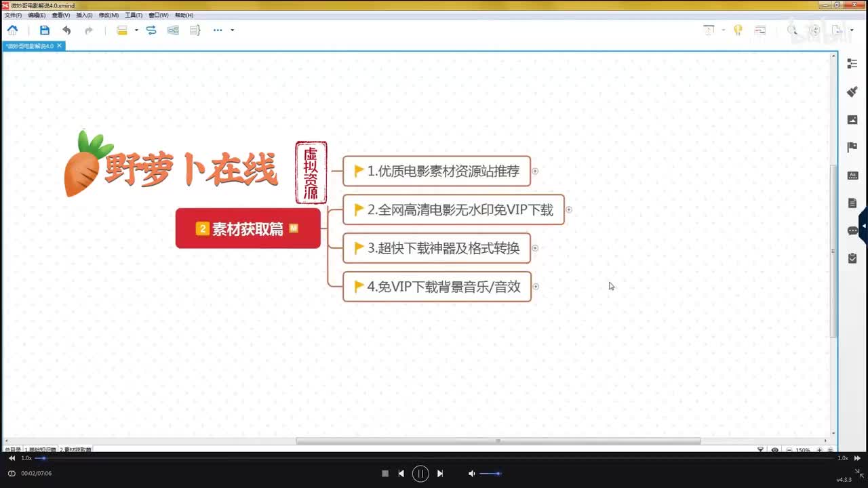Viewport: 868px width, 488px height.
Task: Select topic 4.免VIP下载背景音乐/音效
Action: (x=437, y=287)
